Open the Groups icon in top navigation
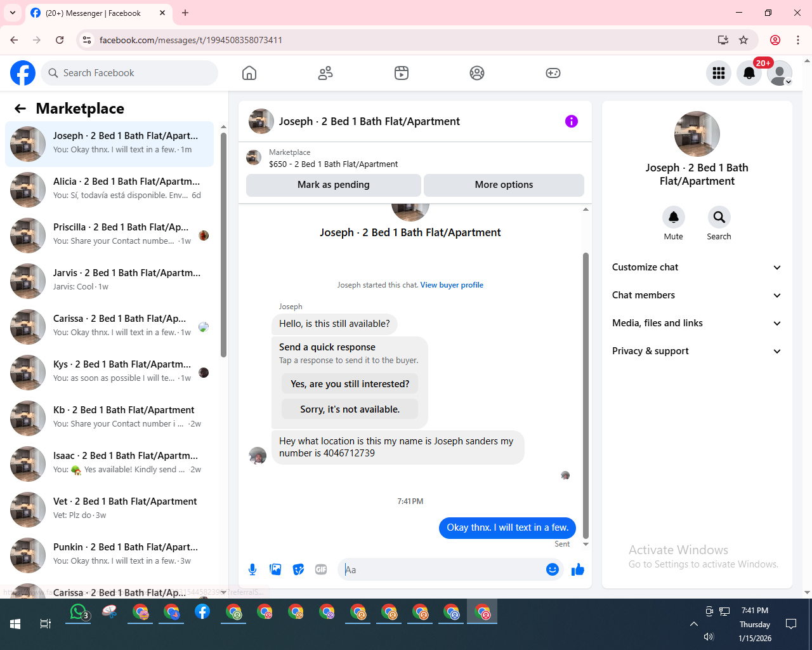Viewport: 812px width, 650px height. (477, 73)
